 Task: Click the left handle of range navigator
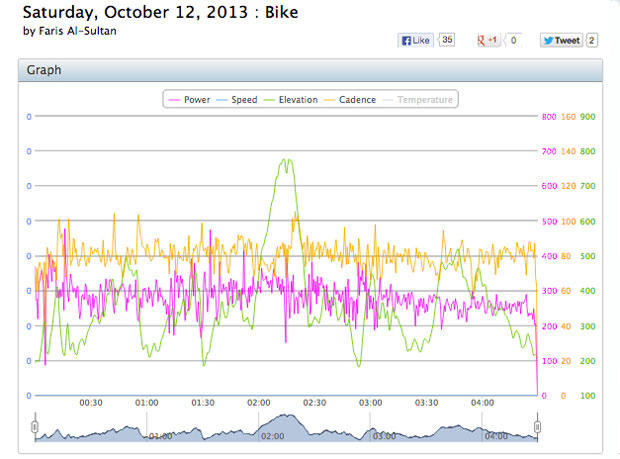(x=34, y=426)
